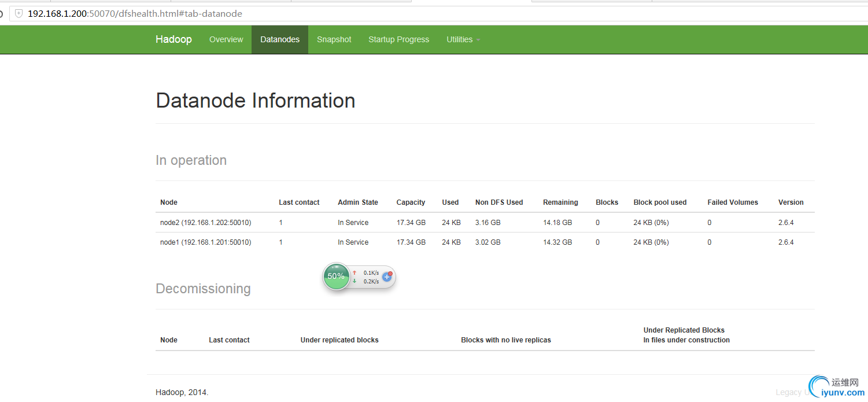Click the Failed Volumes column header
The height and width of the screenshot is (402, 868).
coord(733,202)
